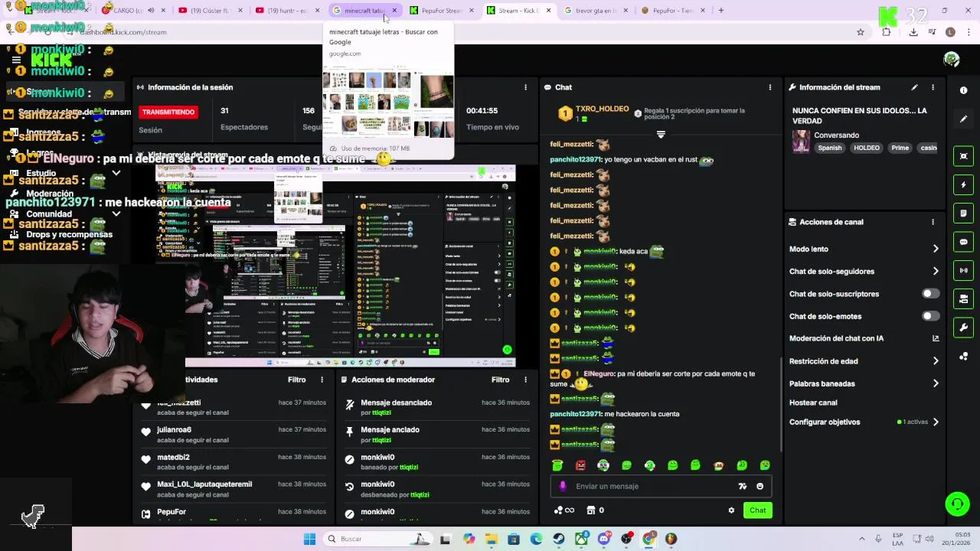Click follower julianroa6 in activities

pyautogui.click(x=174, y=430)
